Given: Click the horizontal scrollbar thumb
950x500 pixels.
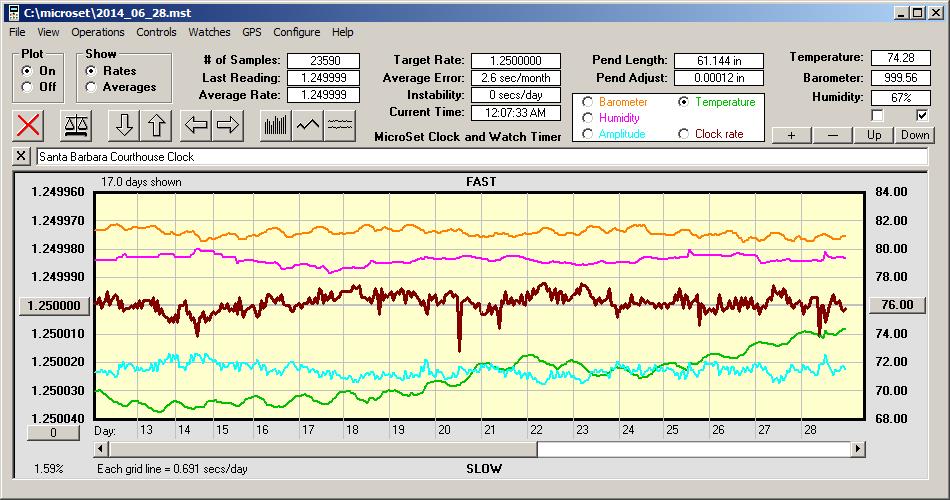Looking at the screenshot, I should (x=323, y=449).
